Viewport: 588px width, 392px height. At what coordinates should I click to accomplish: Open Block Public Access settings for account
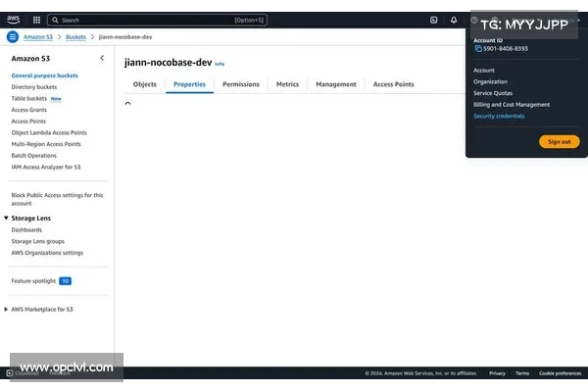pyautogui.click(x=57, y=199)
